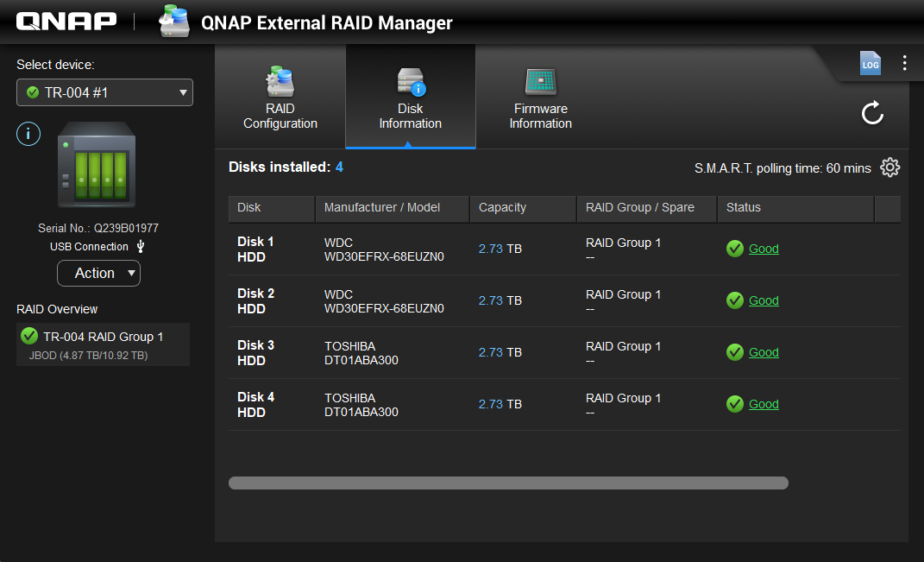Click the device info circle icon
Image resolution: width=924 pixels, height=562 pixels.
(28, 134)
